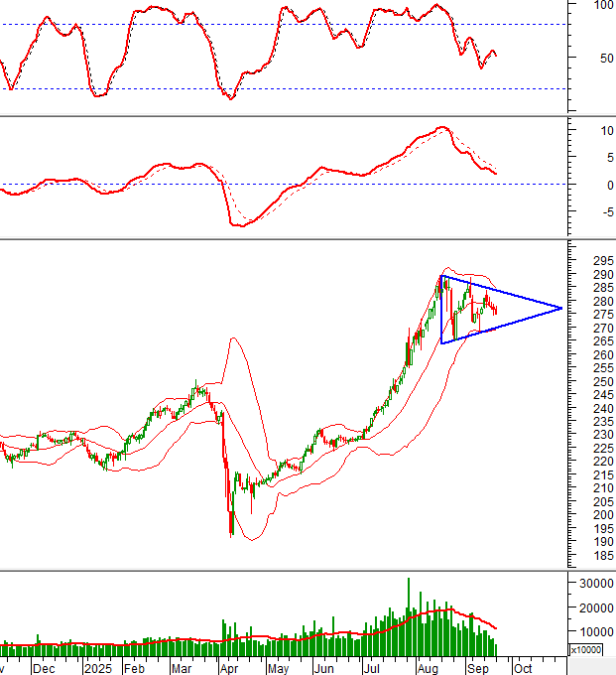Image resolution: width=616 pixels, height=675 pixels.
Task: Click the apex of the blue triangle pattern
Action: [x=562, y=308]
